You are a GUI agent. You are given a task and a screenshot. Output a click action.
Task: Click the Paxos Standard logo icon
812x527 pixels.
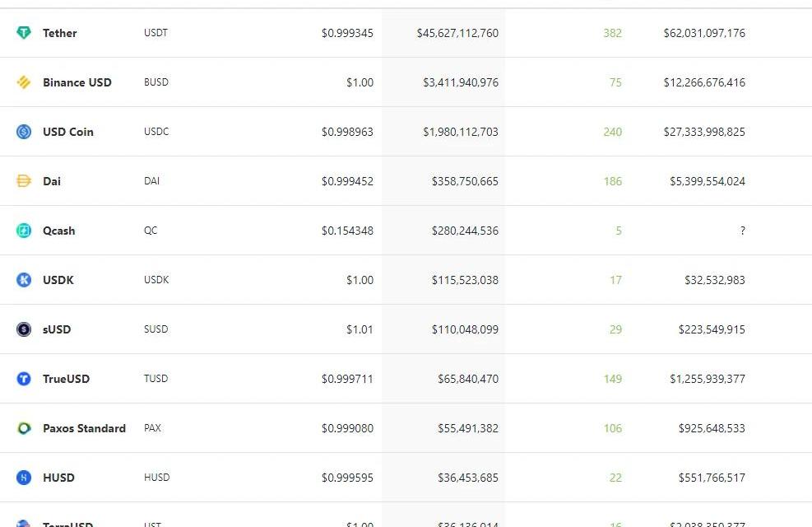24,428
